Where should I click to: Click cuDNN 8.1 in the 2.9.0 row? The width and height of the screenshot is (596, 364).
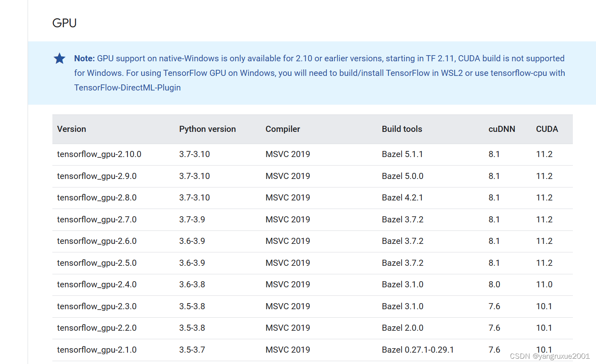[494, 176]
